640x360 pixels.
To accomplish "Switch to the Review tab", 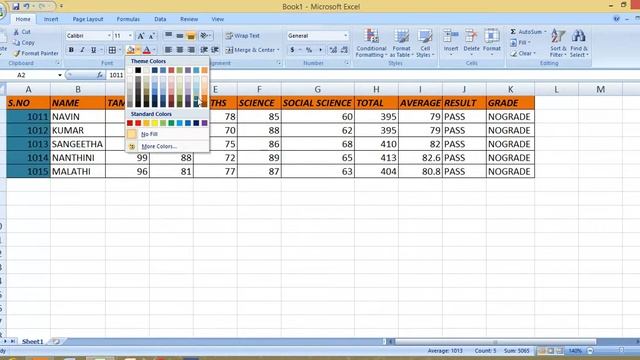I will point(189,19).
